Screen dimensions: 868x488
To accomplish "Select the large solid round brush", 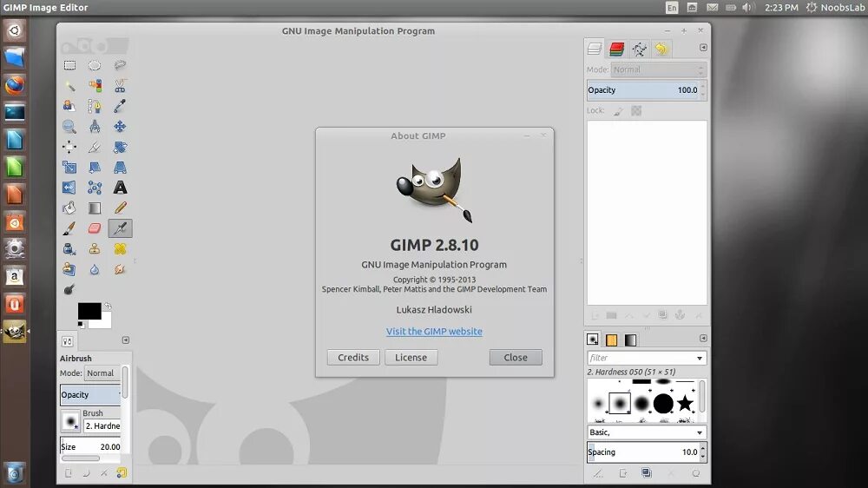I will click(663, 404).
